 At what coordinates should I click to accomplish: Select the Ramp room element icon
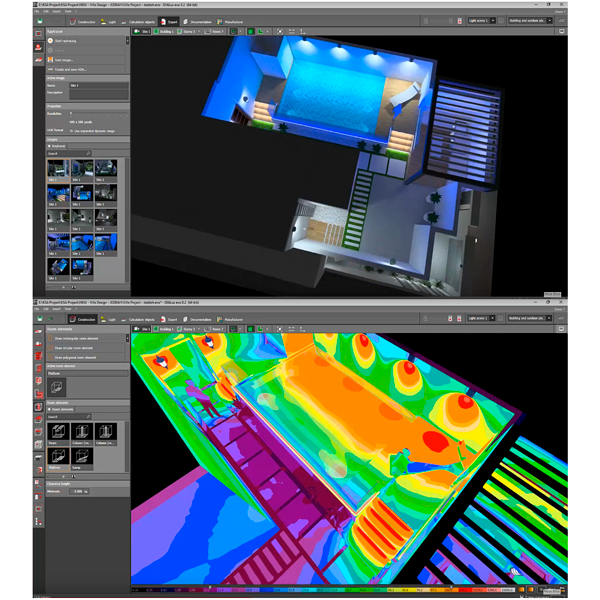(x=80, y=460)
